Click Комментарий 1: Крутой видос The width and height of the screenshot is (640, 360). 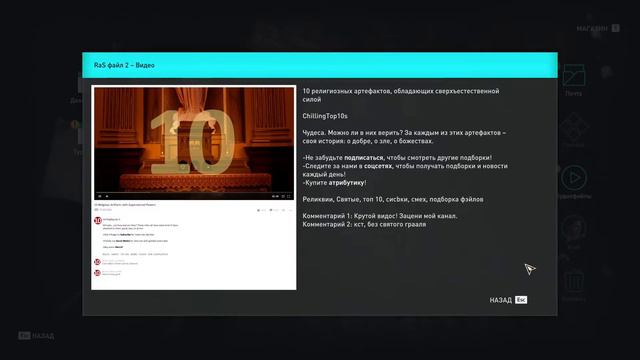pyautogui.click(x=380, y=216)
